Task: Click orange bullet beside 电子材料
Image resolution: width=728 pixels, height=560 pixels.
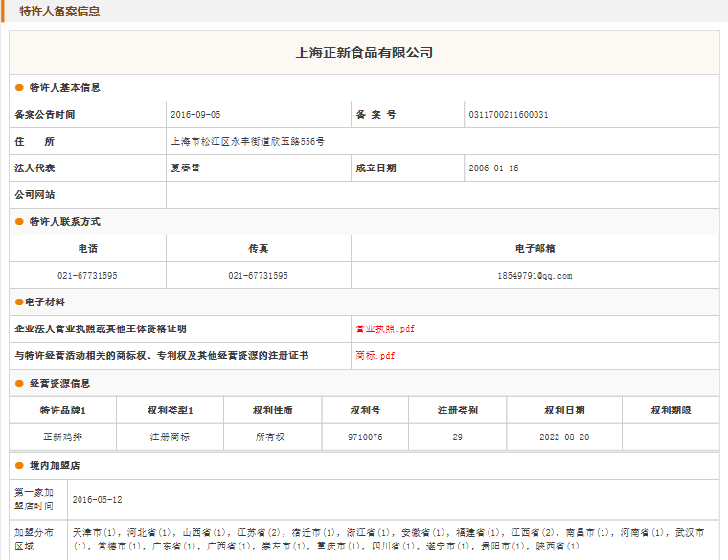Action: (x=19, y=302)
